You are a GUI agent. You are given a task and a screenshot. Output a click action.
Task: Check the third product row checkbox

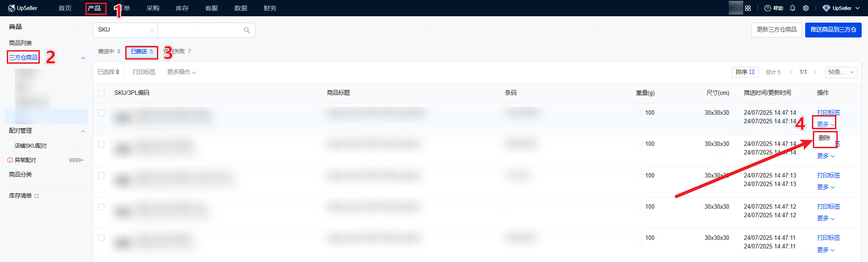[101, 176]
